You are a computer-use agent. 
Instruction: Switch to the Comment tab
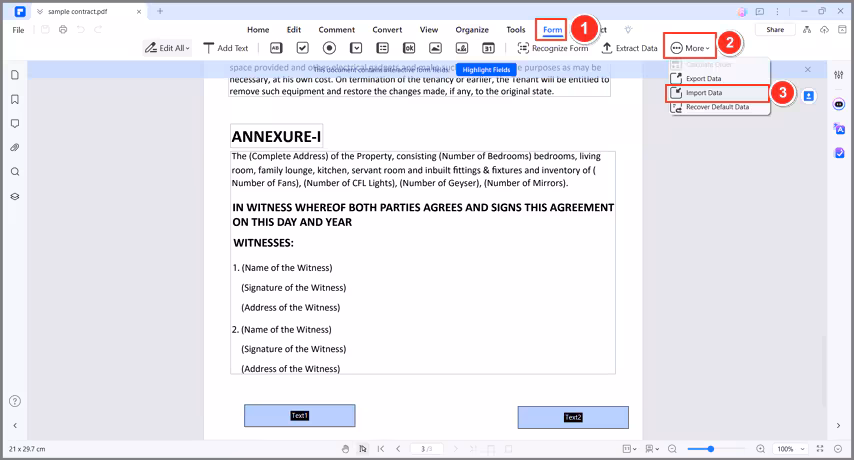click(337, 30)
